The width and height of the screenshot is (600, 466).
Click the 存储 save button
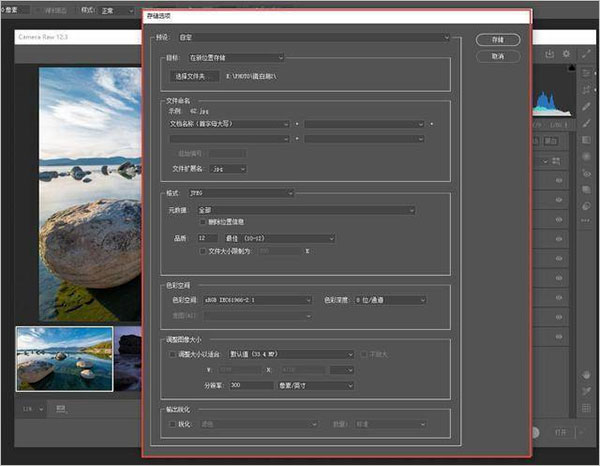498,40
